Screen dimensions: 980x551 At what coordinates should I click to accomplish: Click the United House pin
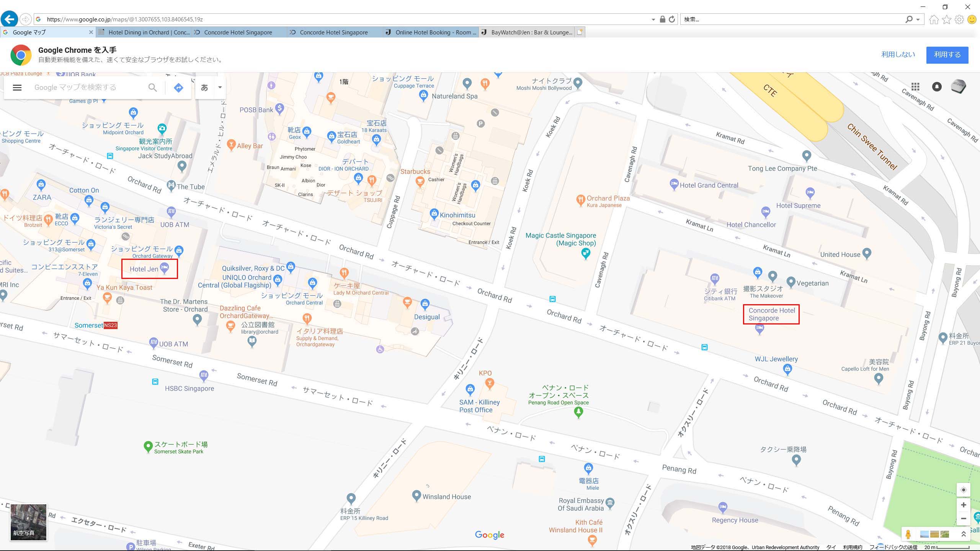point(867,253)
